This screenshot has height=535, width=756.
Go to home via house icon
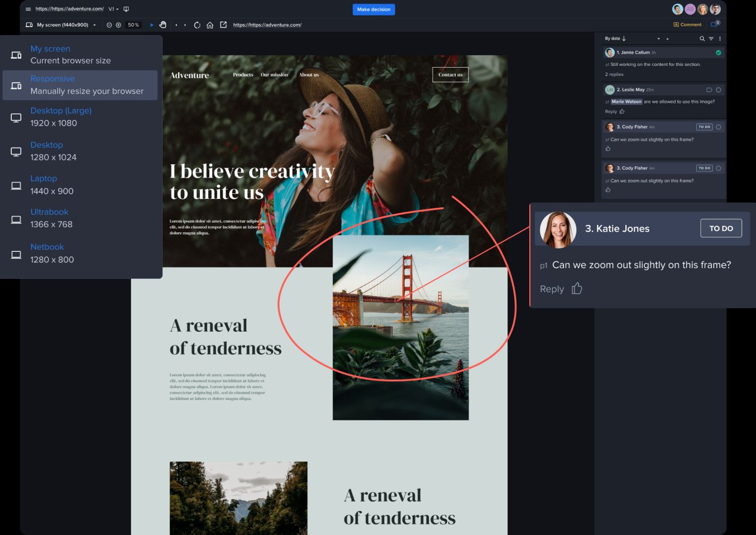pos(210,25)
